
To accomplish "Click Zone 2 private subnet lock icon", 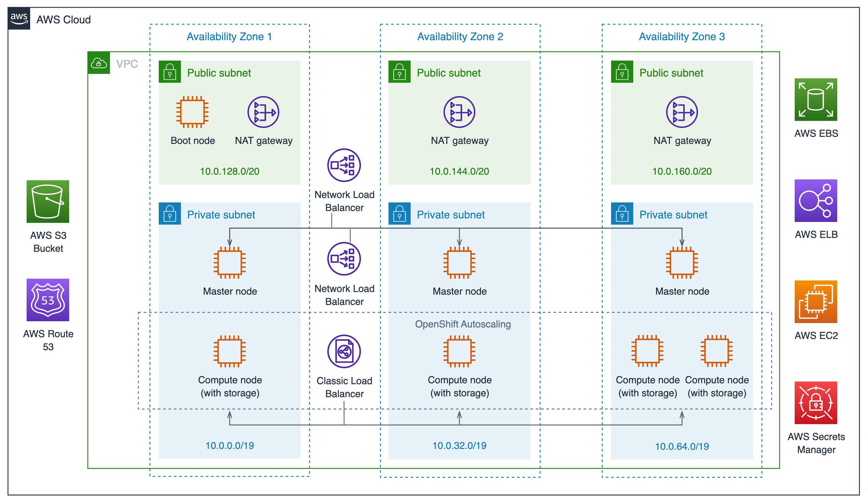I will 399,213.
